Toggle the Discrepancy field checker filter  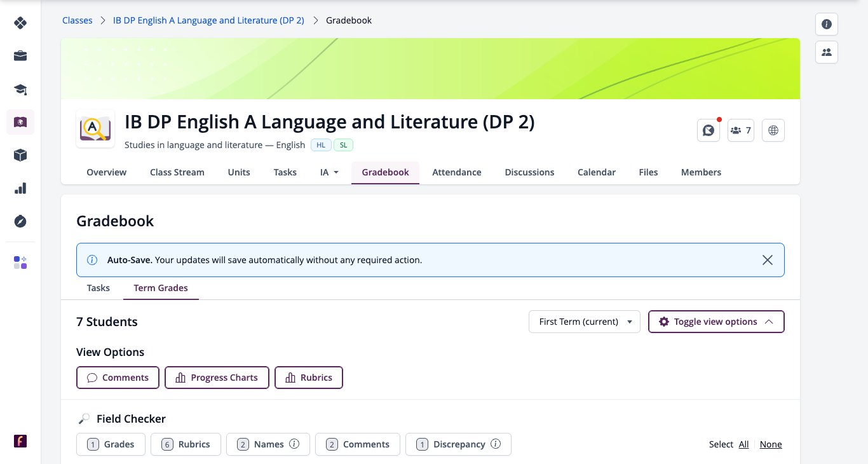tap(458, 444)
